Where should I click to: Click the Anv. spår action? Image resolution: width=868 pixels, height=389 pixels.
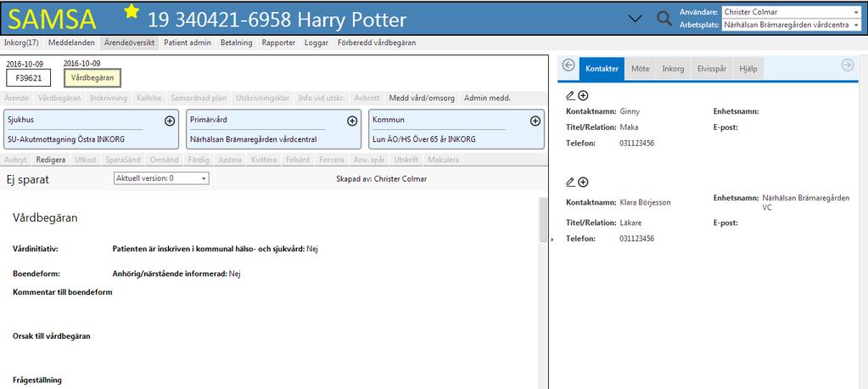pos(369,160)
